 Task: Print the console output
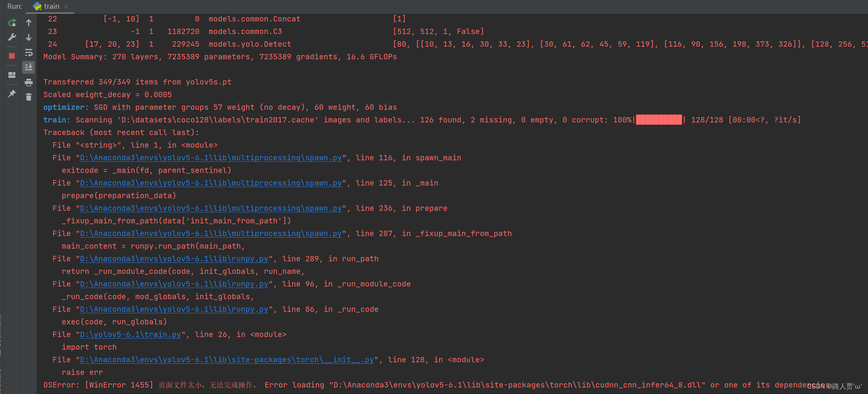(x=28, y=82)
